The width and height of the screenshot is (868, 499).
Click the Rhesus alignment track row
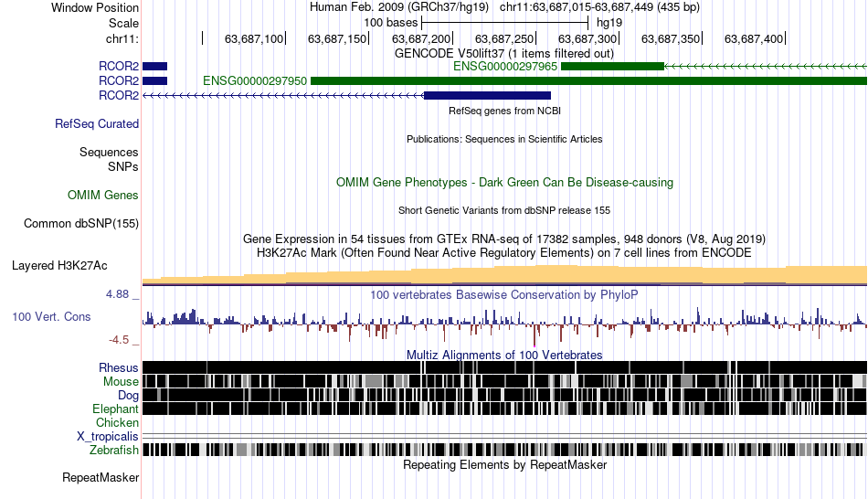(505, 367)
